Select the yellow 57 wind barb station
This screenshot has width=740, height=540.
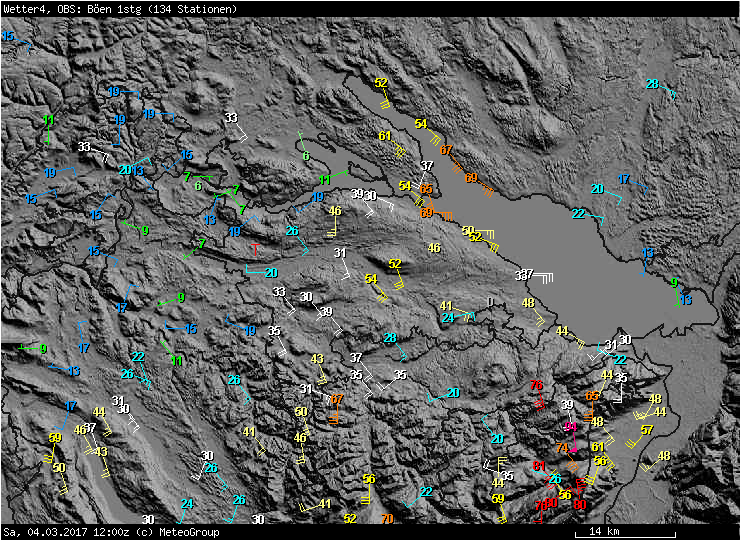click(647, 430)
